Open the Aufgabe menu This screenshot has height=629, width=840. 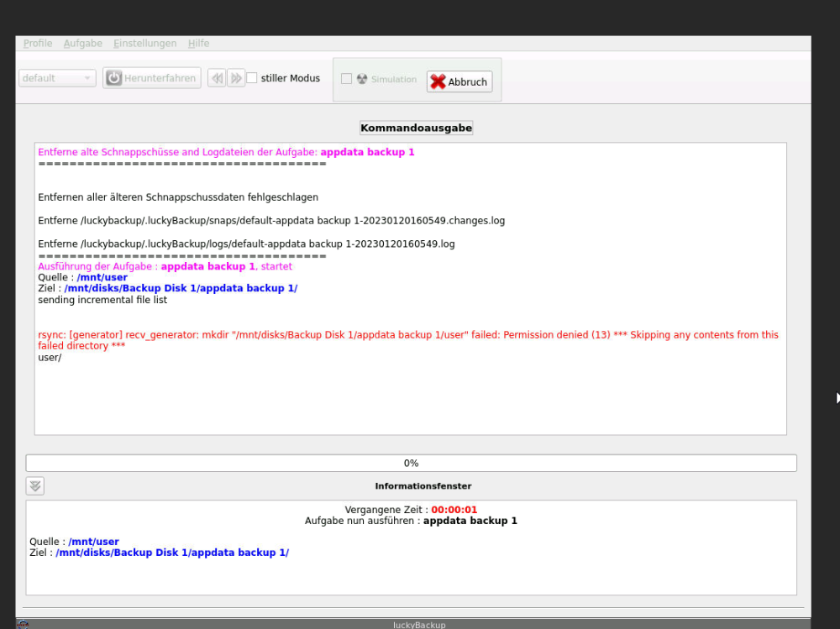coord(82,44)
